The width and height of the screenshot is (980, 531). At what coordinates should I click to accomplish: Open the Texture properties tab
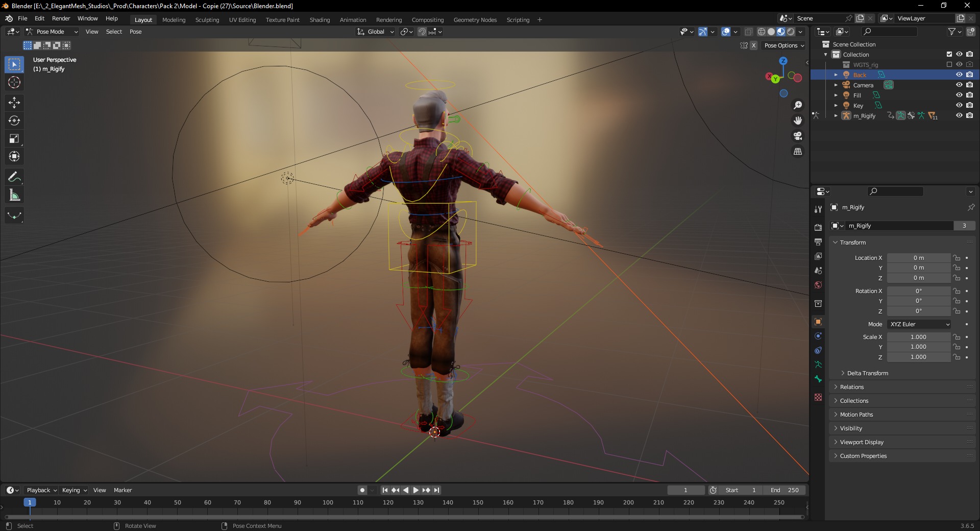818,397
